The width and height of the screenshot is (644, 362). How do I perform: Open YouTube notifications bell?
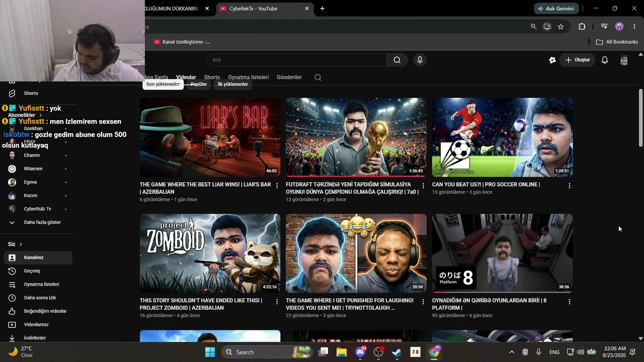[x=605, y=60]
